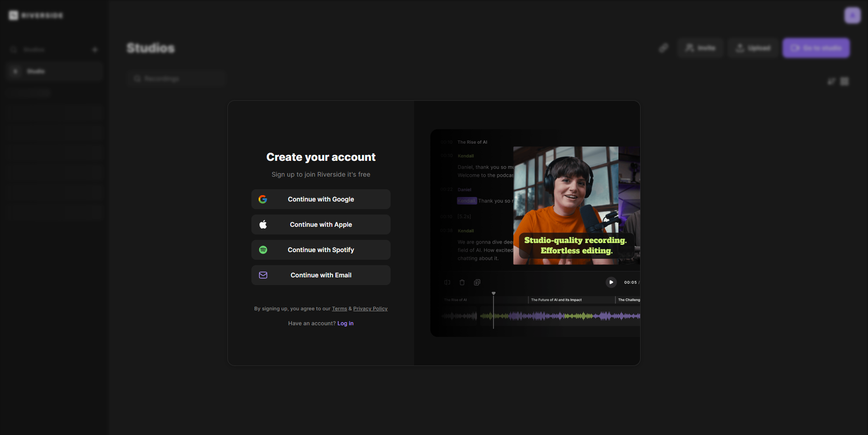
Task: Click the 'Create your account' heading
Action: click(x=321, y=157)
